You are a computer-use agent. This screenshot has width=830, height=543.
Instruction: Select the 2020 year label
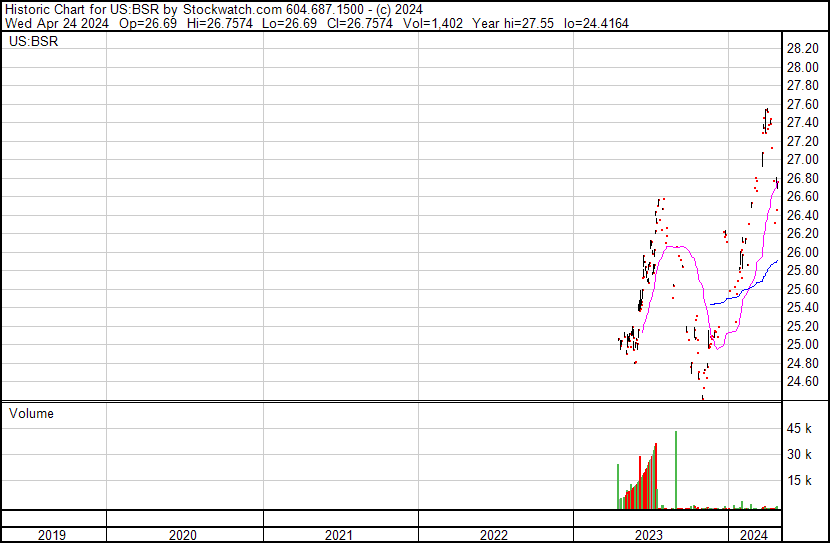[x=183, y=535]
